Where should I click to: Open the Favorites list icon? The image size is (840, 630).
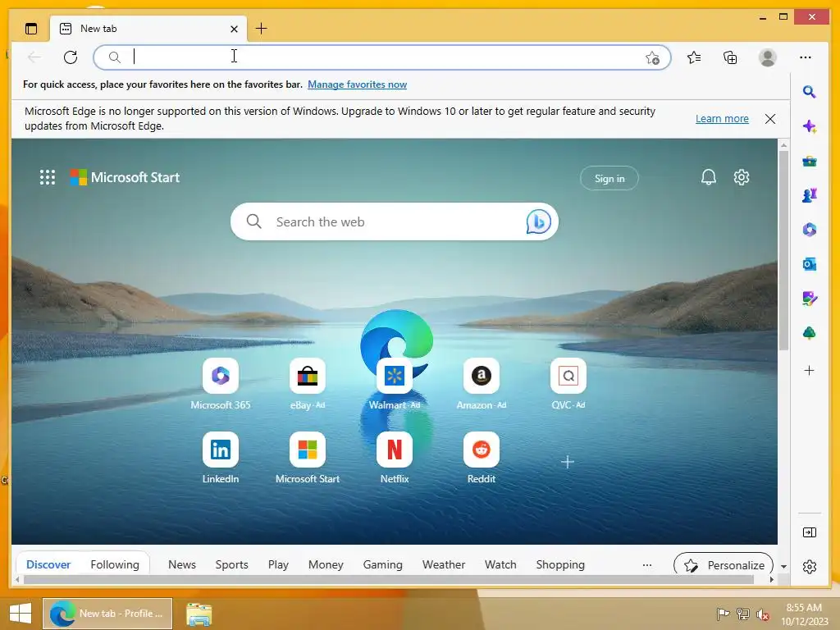click(x=694, y=57)
